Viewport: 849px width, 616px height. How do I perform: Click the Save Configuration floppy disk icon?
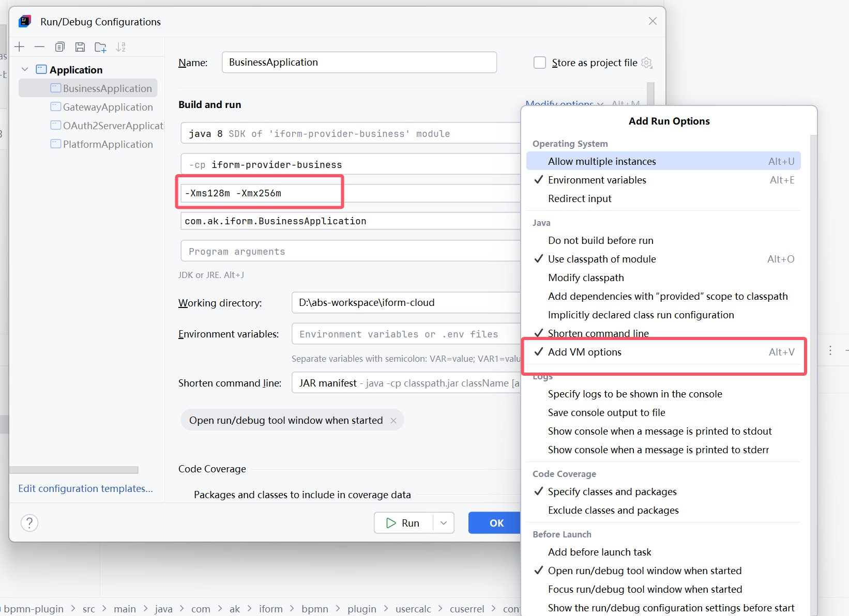point(80,47)
